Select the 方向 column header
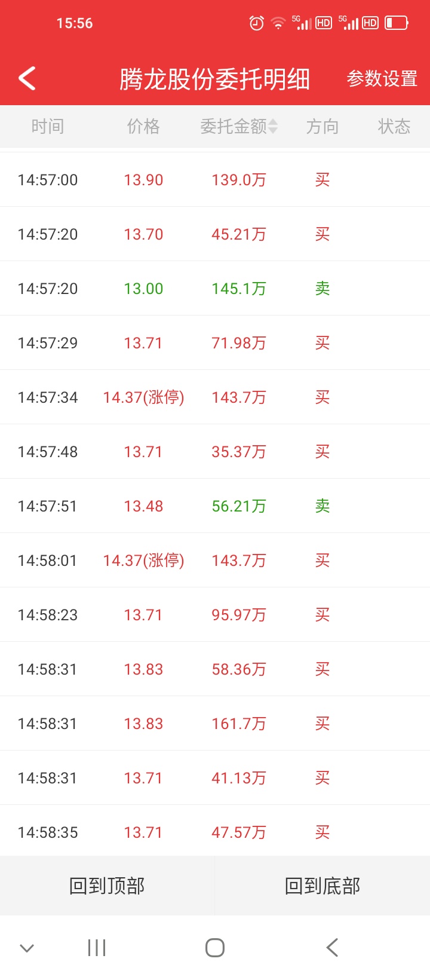430x980 pixels. [x=322, y=126]
